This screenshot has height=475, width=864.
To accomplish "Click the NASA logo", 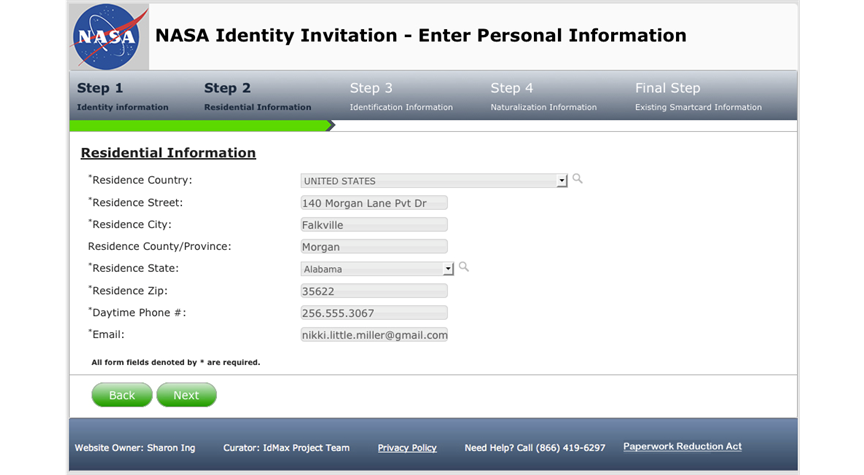I will click(x=108, y=37).
